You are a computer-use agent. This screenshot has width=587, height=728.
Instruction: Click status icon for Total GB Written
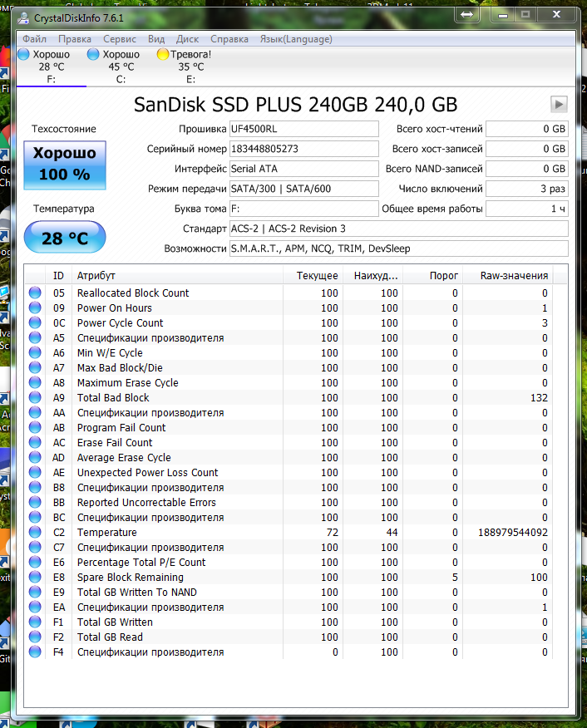pos(35,622)
